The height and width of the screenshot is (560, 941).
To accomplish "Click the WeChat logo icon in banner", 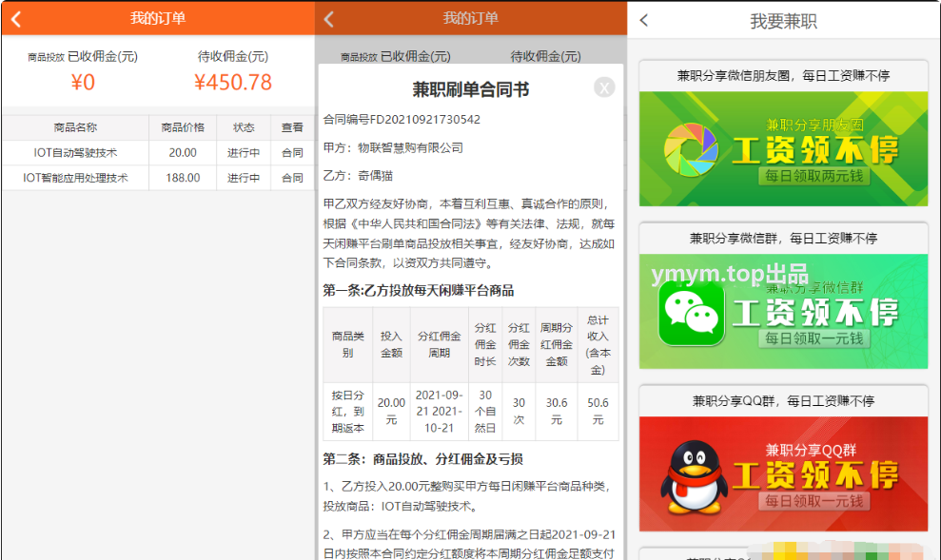I will tap(692, 314).
